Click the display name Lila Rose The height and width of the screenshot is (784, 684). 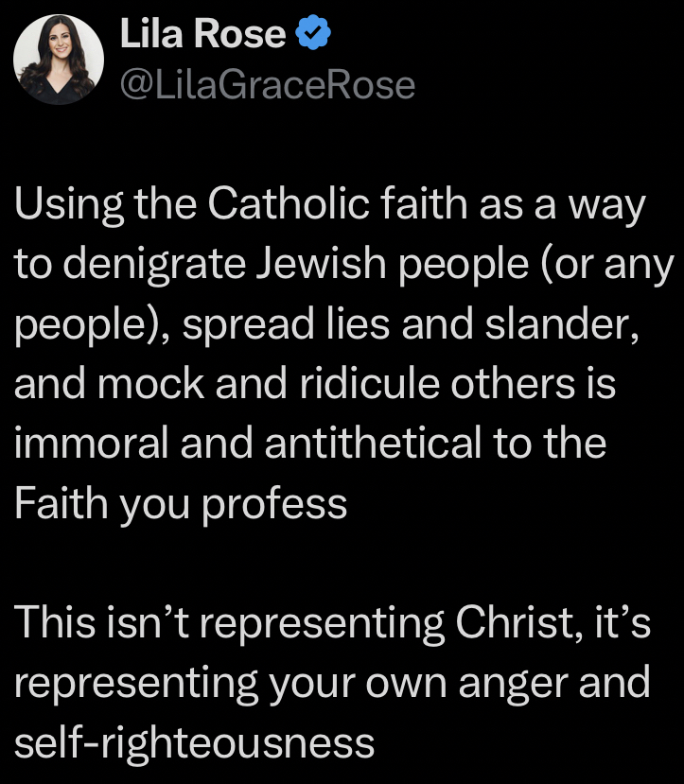[202, 36]
